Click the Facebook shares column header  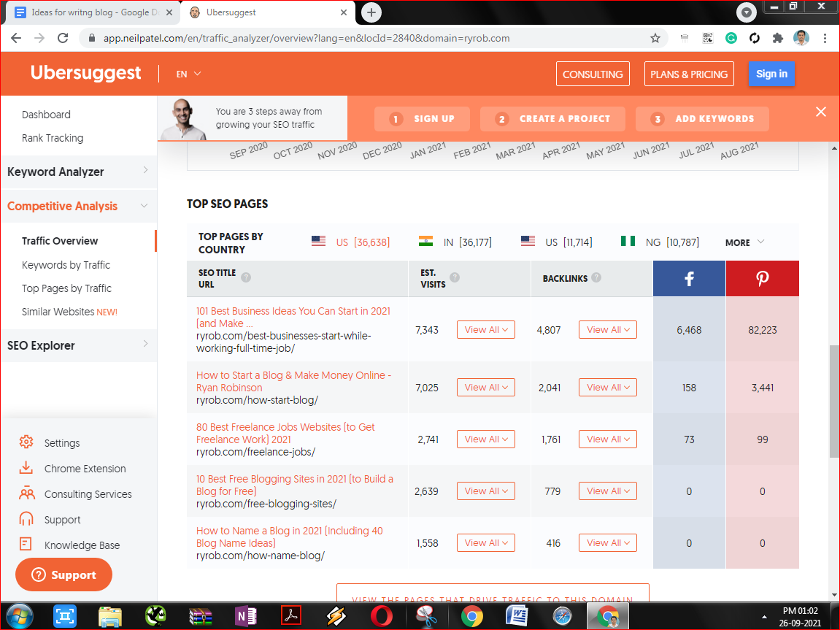pyautogui.click(x=689, y=279)
